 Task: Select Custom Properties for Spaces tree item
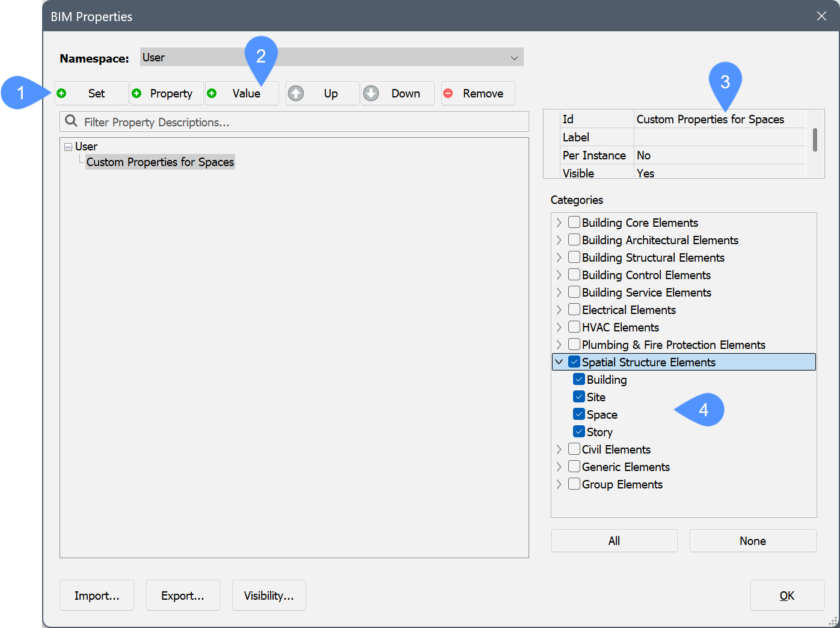point(160,162)
